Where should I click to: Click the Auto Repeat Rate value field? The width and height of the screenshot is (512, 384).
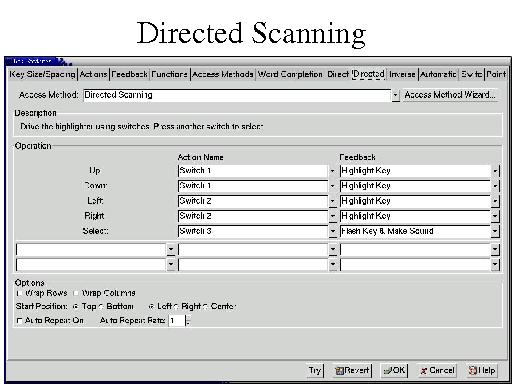pyautogui.click(x=176, y=321)
